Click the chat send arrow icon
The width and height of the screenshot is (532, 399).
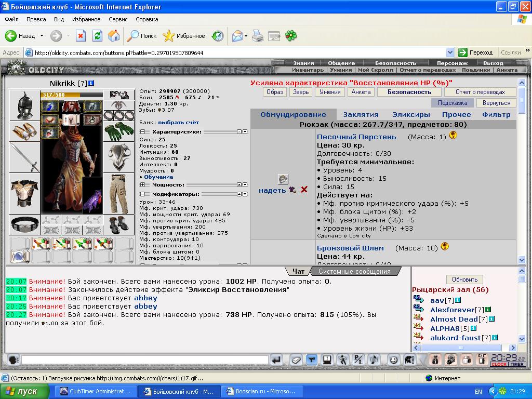(x=276, y=360)
